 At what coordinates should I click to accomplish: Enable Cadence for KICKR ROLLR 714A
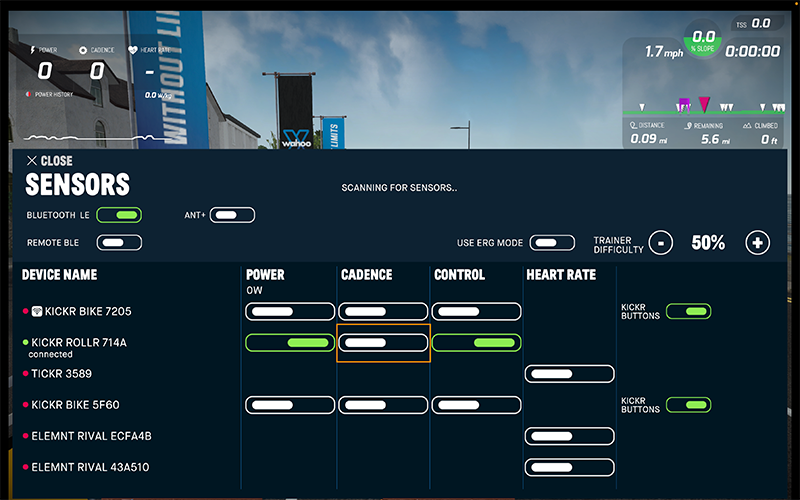click(383, 343)
